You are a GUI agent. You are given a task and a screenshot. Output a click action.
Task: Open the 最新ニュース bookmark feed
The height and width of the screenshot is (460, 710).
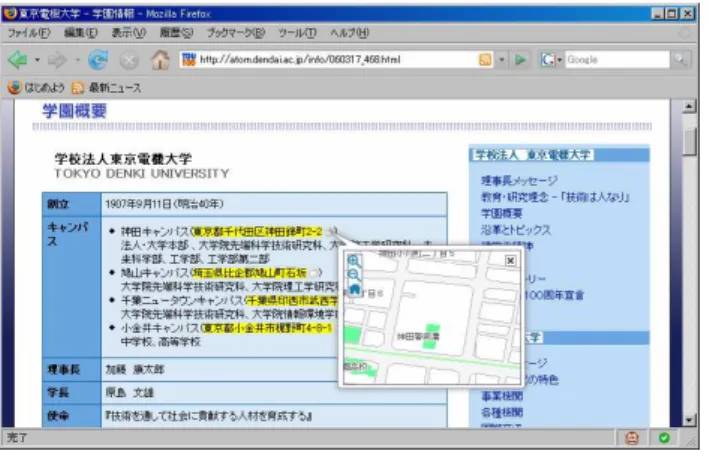[106, 87]
